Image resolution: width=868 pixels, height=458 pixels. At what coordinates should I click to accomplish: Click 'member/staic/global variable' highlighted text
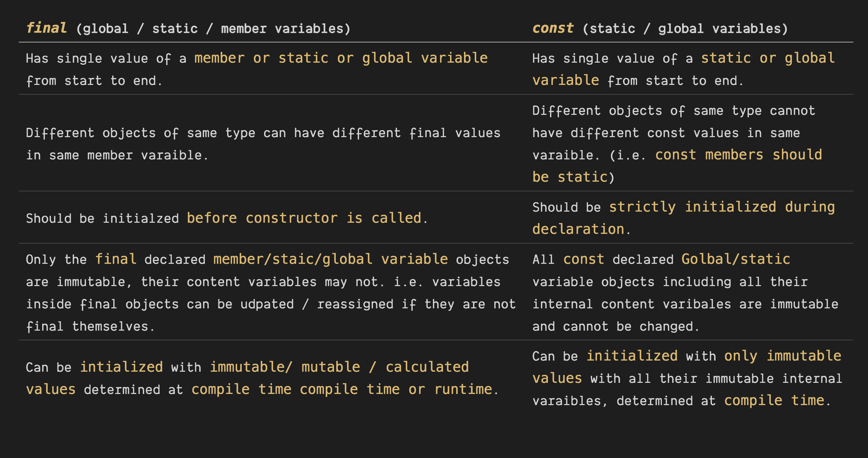click(330, 259)
